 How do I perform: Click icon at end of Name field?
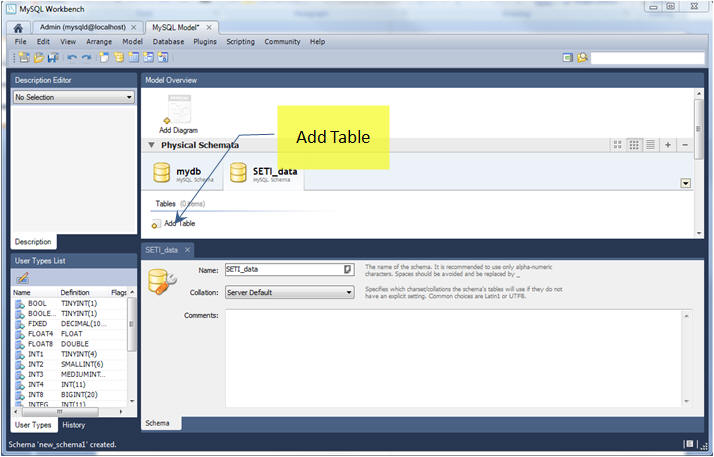click(347, 269)
